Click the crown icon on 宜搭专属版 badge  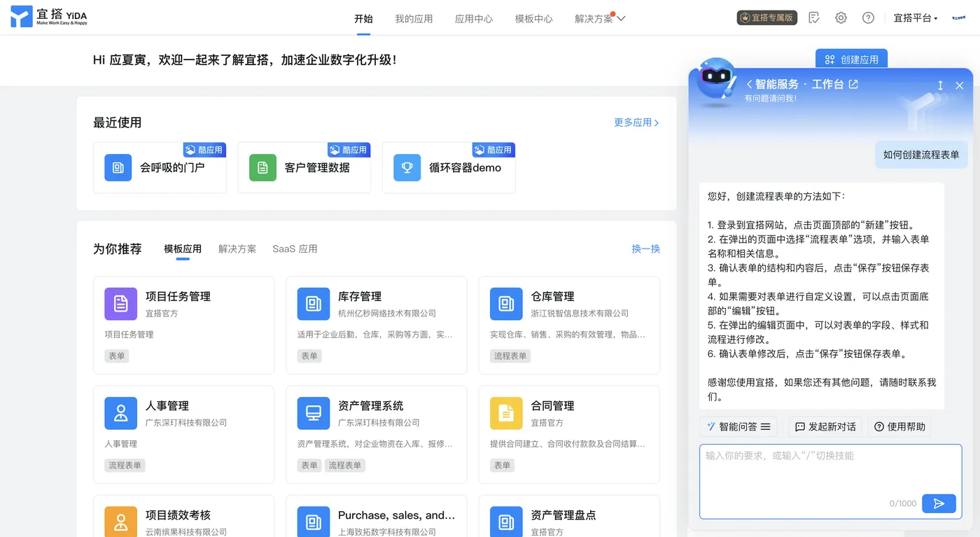tap(745, 18)
